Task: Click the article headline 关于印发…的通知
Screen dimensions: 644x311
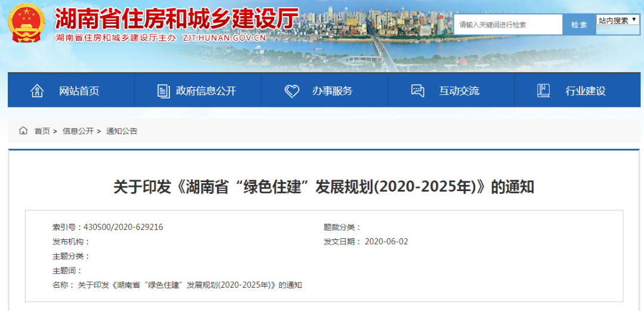Action: click(x=324, y=187)
